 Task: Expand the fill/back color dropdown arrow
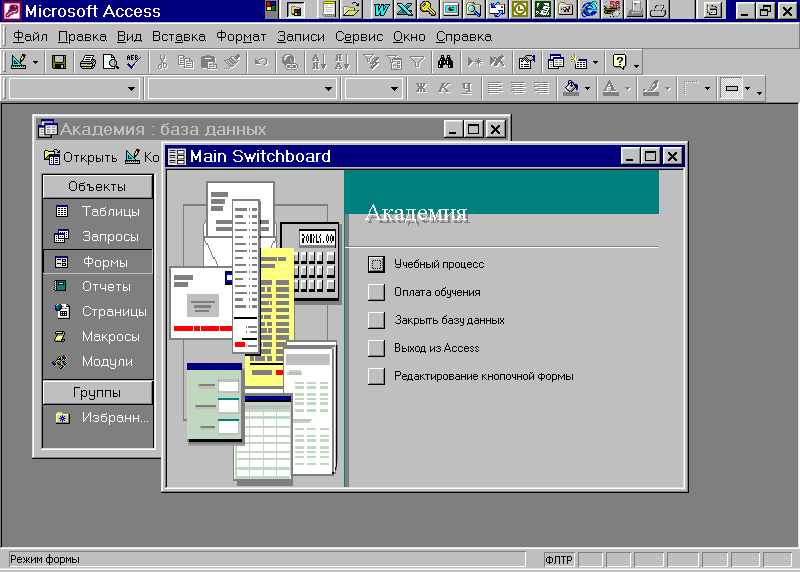(587, 89)
